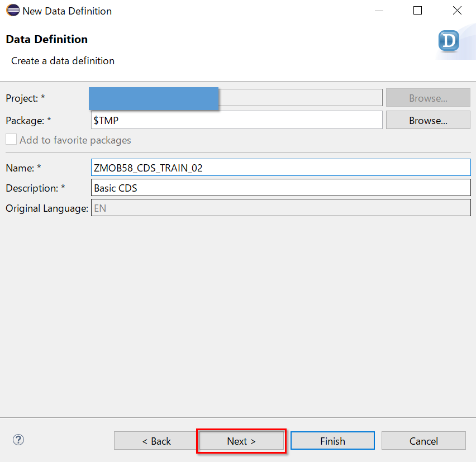This screenshot has width=476, height=462.
Task: Cancel the New Data Definition wizard
Action: tap(423, 441)
